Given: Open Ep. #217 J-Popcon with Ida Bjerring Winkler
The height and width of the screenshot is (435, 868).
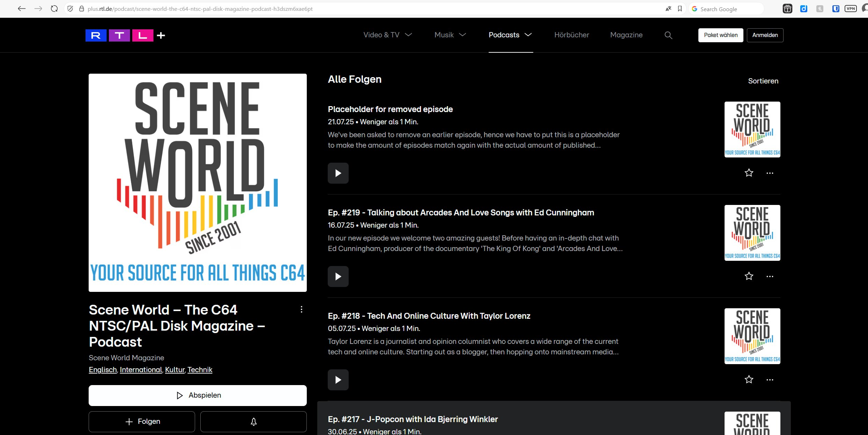Looking at the screenshot, I should pyautogui.click(x=413, y=419).
